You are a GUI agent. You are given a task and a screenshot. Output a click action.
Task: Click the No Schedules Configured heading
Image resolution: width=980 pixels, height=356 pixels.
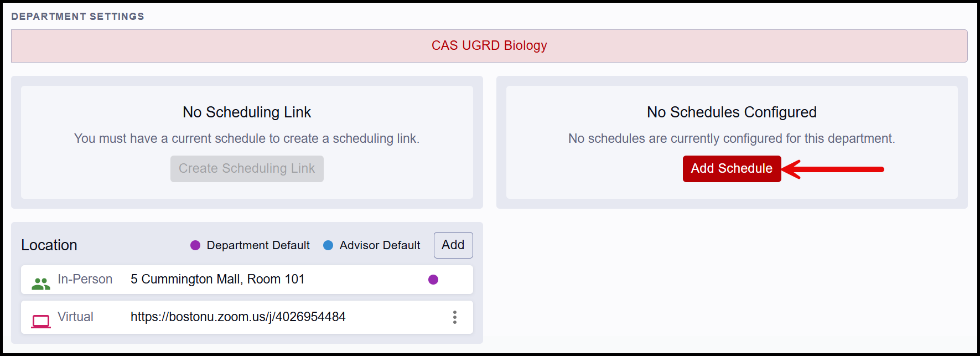(x=732, y=112)
